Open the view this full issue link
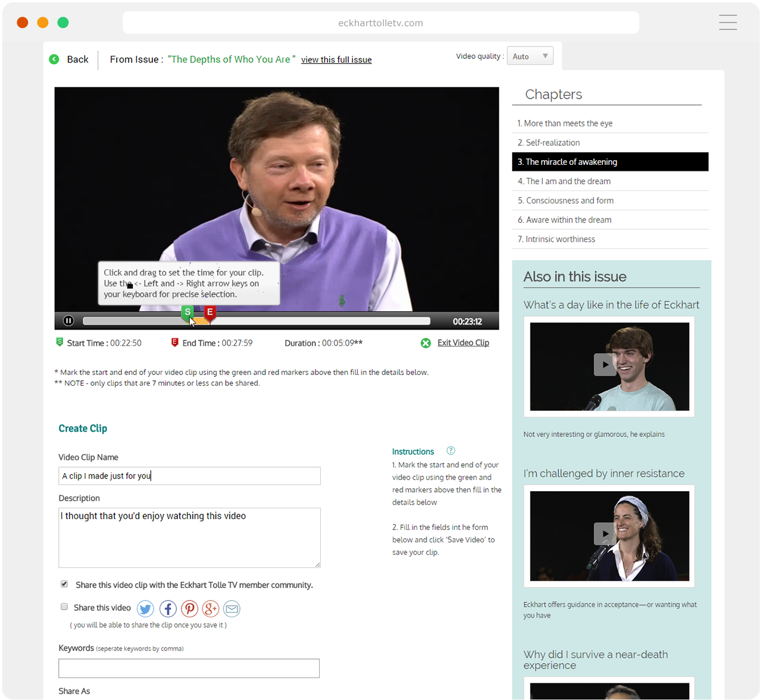Image resolution: width=762 pixels, height=700 pixels. [x=336, y=60]
